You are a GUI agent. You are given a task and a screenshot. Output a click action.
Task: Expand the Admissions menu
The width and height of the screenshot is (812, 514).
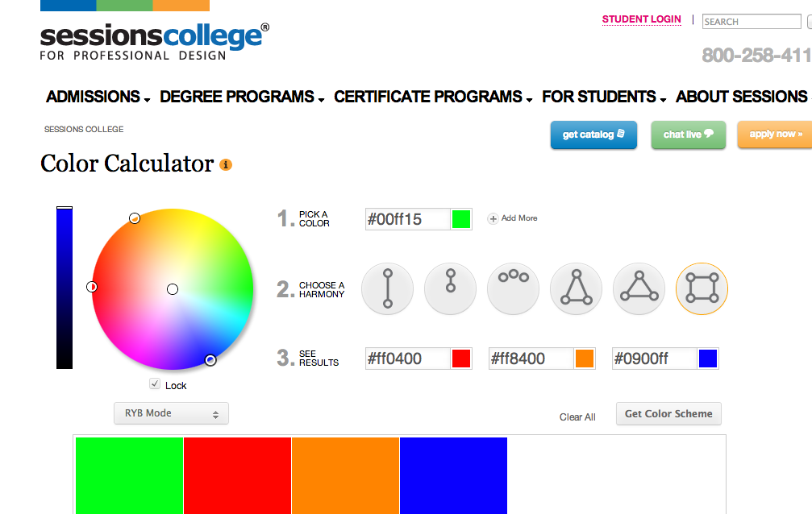98,97
